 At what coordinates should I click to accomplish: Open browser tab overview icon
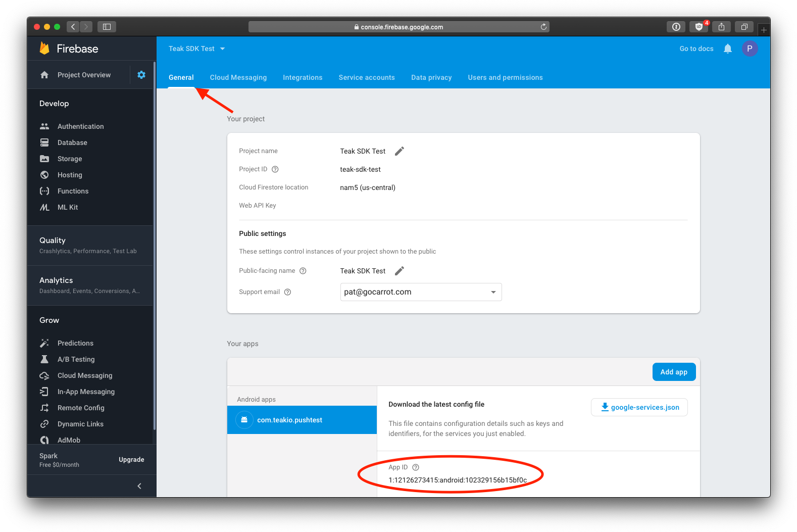point(744,27)
